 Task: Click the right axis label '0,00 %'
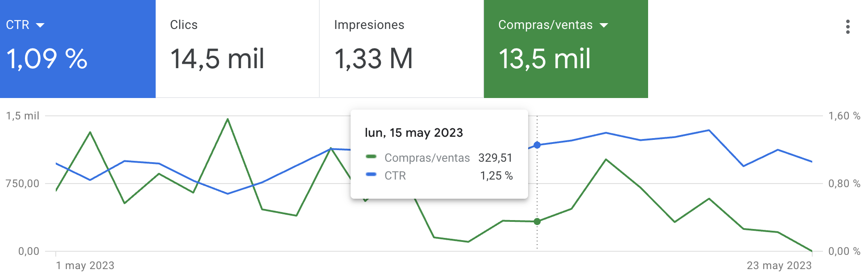(844, 251)
